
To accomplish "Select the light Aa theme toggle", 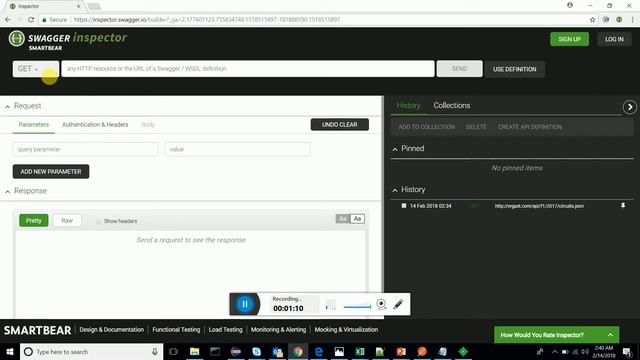I will click(357, 219).
